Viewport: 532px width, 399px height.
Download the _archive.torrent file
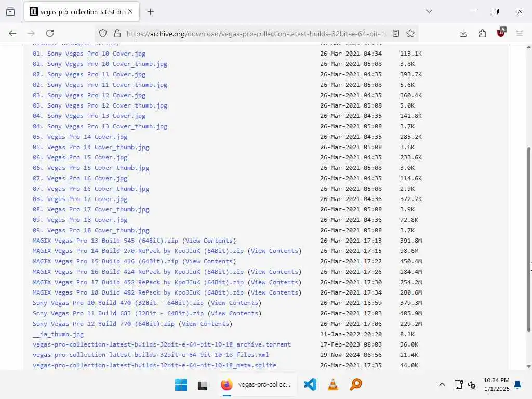click(x=162, y=344)
